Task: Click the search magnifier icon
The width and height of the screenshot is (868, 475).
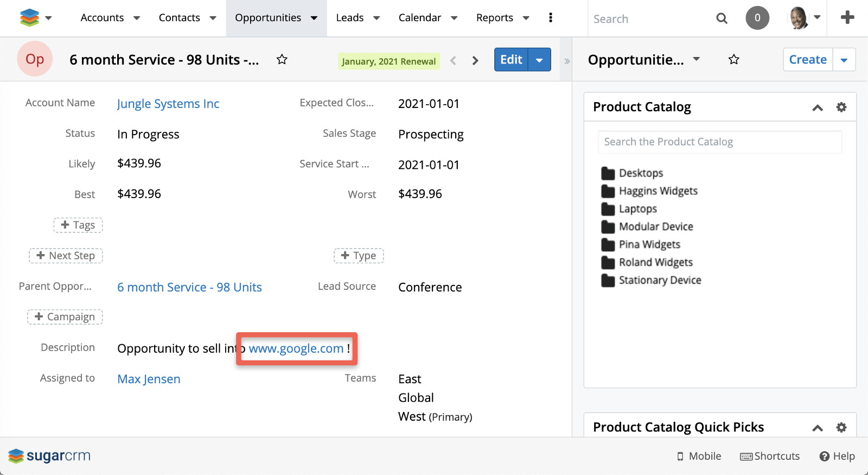Action: tap(722, 18)
